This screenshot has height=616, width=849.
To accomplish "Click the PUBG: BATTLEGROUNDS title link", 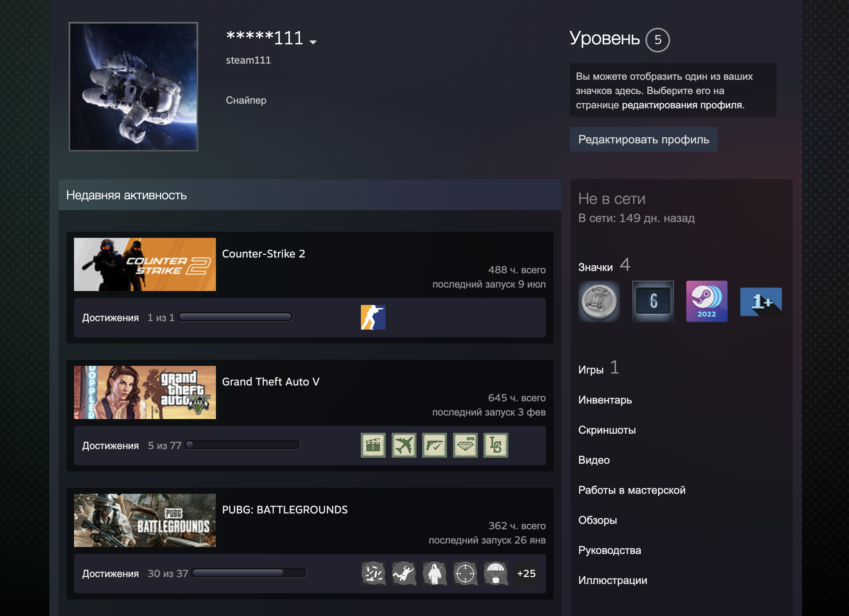I will coord(285,510).
